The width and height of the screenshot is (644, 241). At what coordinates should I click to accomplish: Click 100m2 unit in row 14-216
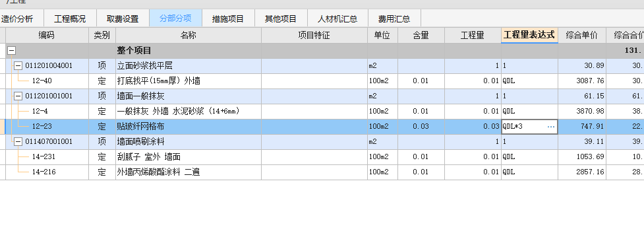coord(382,172)
